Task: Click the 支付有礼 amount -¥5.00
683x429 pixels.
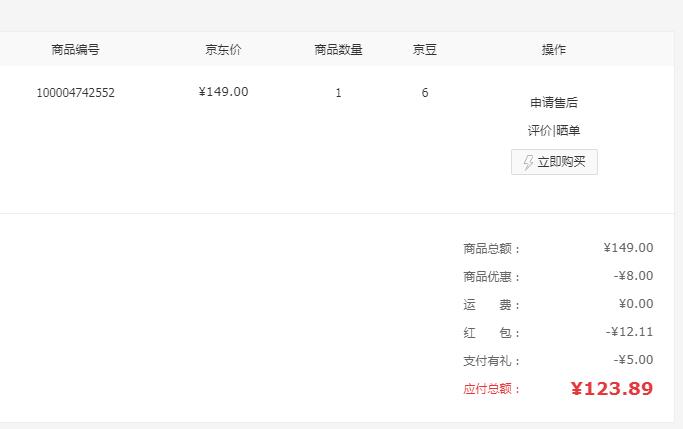Action: [633, 360]
